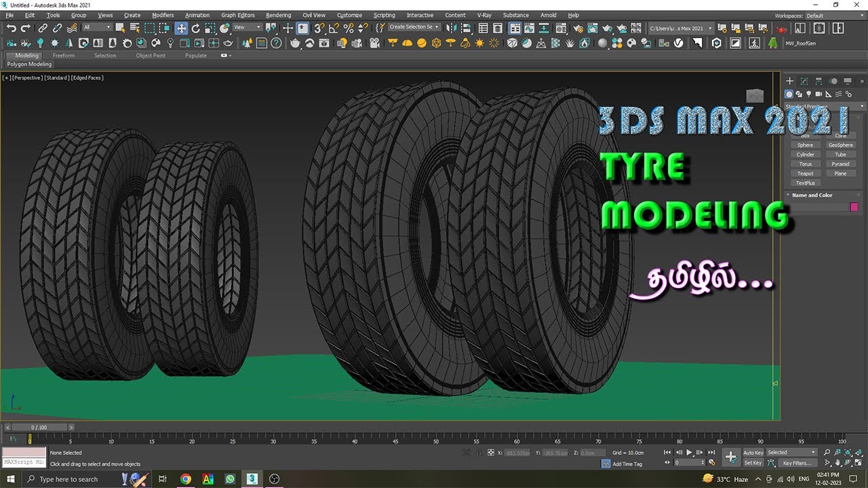
Task: Toggle Angle Snap
Action: (334, 28)
